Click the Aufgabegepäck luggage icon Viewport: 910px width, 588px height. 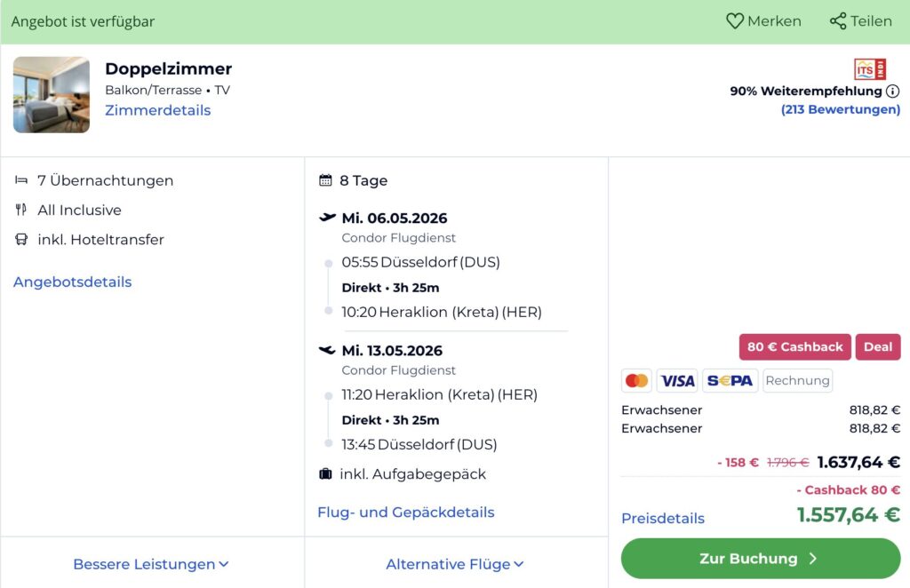tap(326, 473)
